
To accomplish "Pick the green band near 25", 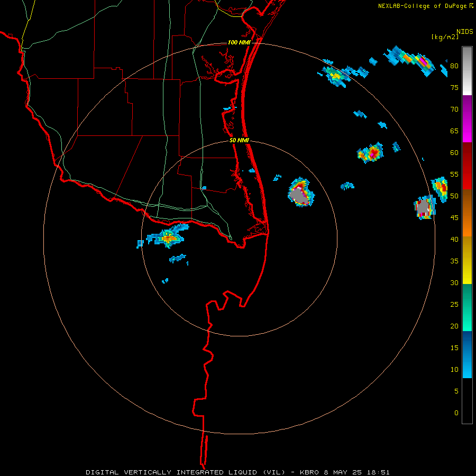I will coord(467,307).
